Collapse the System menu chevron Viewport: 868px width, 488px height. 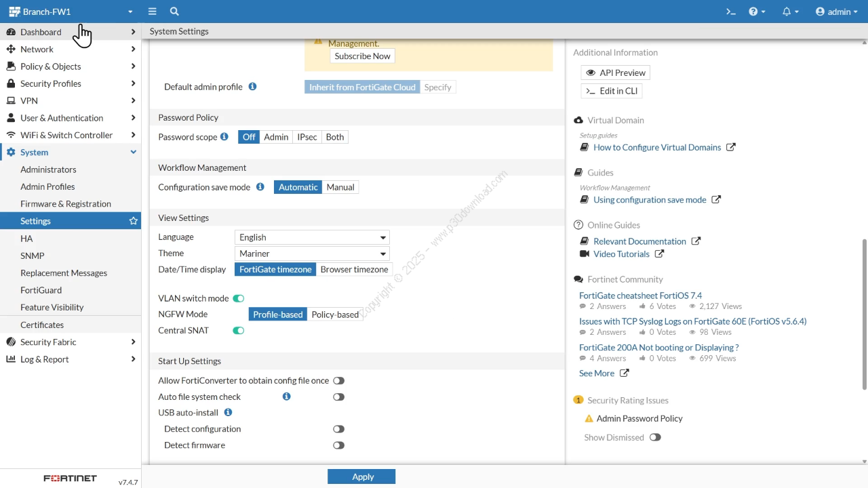(x=133, y=152)
